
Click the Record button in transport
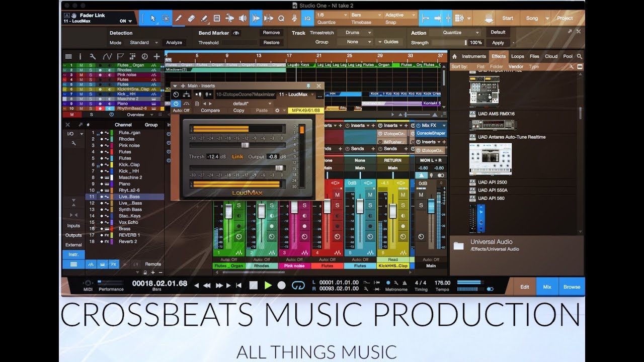pyautogui.click(x=282, y=285)
